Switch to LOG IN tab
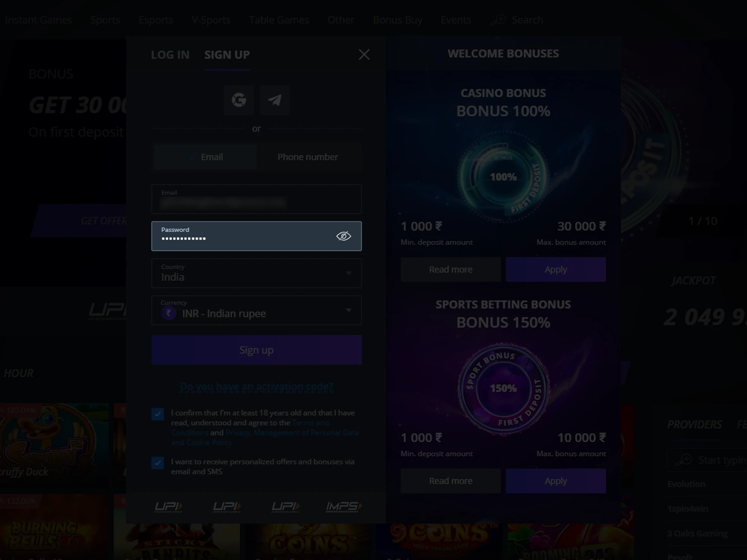 [170, 54]
